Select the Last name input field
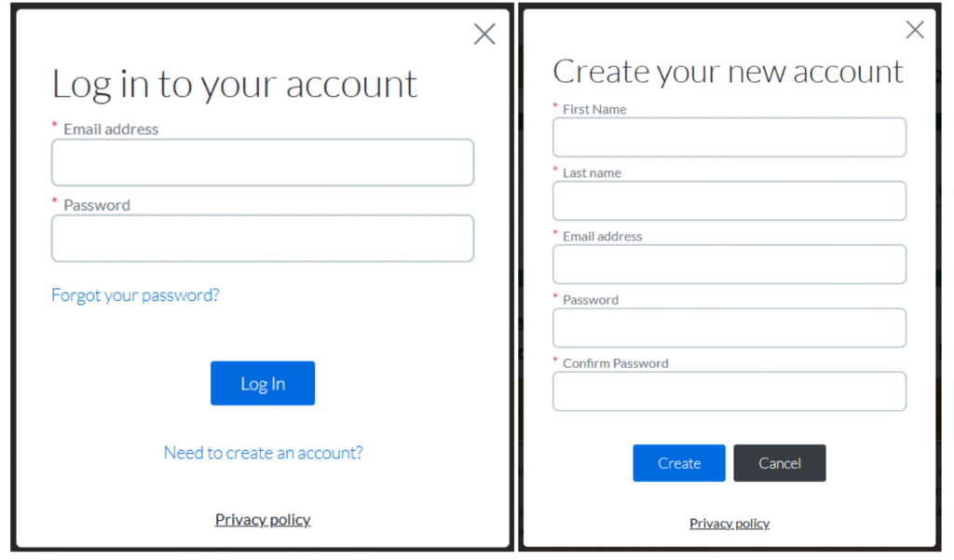This screenshot has width=954, height=560. coord(729,201)
